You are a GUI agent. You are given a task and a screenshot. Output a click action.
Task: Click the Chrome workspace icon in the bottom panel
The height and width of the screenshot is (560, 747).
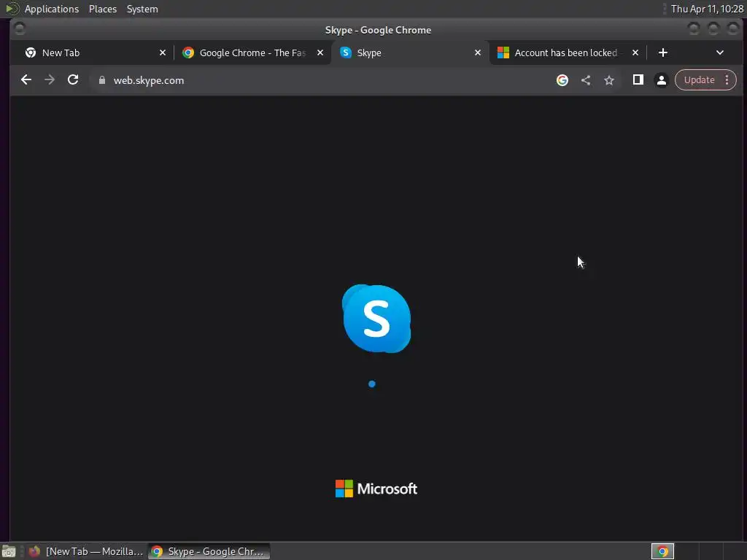point(662,551)
